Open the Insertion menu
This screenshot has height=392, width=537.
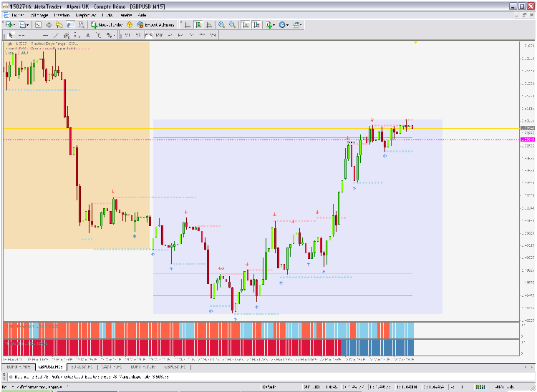62,15
